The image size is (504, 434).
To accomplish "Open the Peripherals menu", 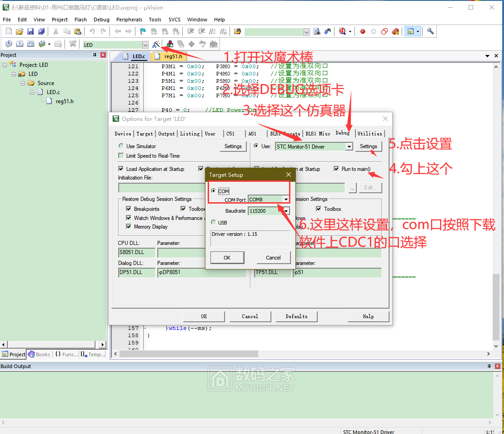I will click(x=129, y=20).
